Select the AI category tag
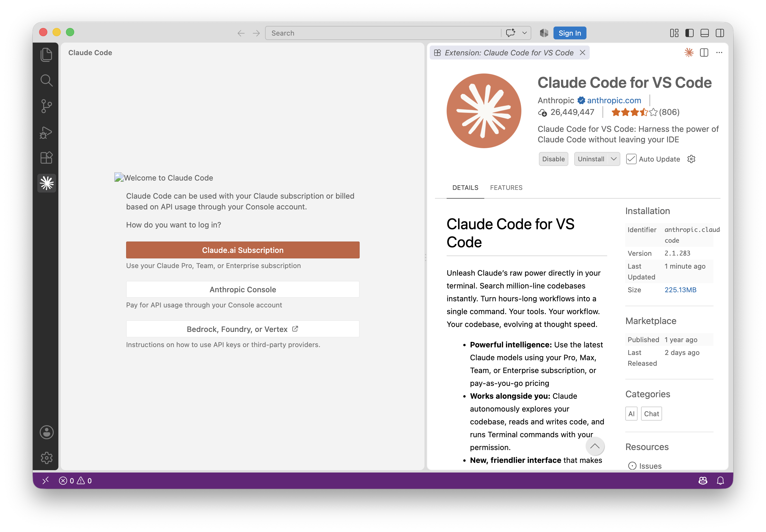Screen dimensions: 766x532 (631, 414)
